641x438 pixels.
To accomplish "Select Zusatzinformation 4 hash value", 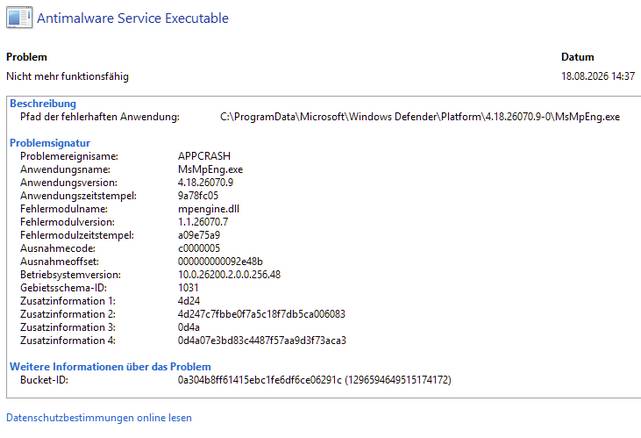I will pyautogui.click(x=262, y=340).
